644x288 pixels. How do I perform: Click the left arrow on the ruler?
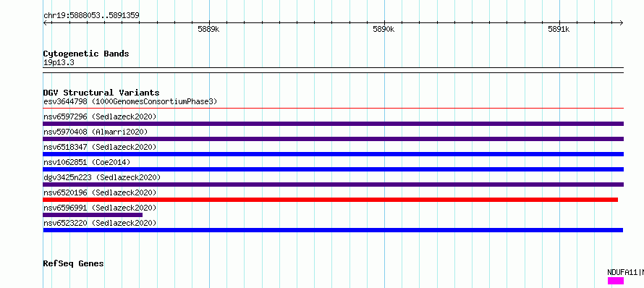click(x=45, y=22)
